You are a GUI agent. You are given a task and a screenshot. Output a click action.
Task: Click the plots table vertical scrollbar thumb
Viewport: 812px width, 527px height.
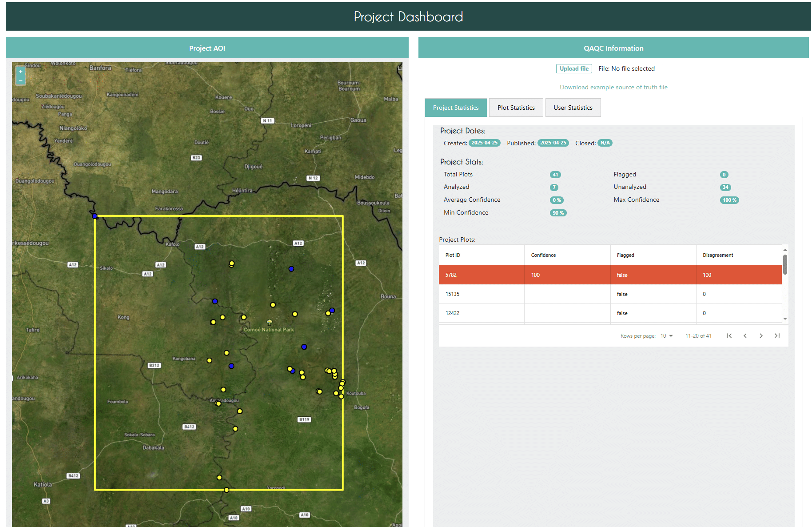(785, 264)
